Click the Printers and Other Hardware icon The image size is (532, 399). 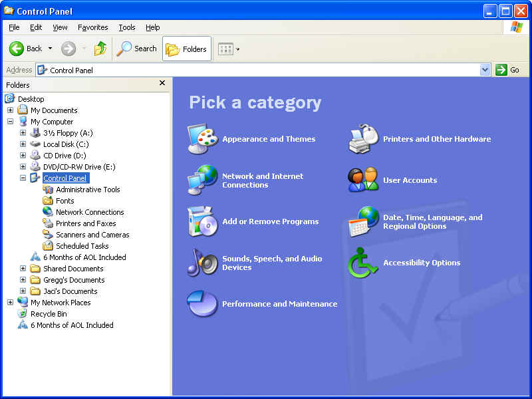point(364,139)
